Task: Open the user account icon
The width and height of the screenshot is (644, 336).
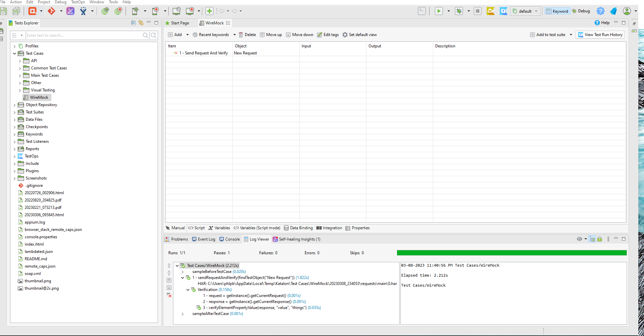Action: pos(627,11)
